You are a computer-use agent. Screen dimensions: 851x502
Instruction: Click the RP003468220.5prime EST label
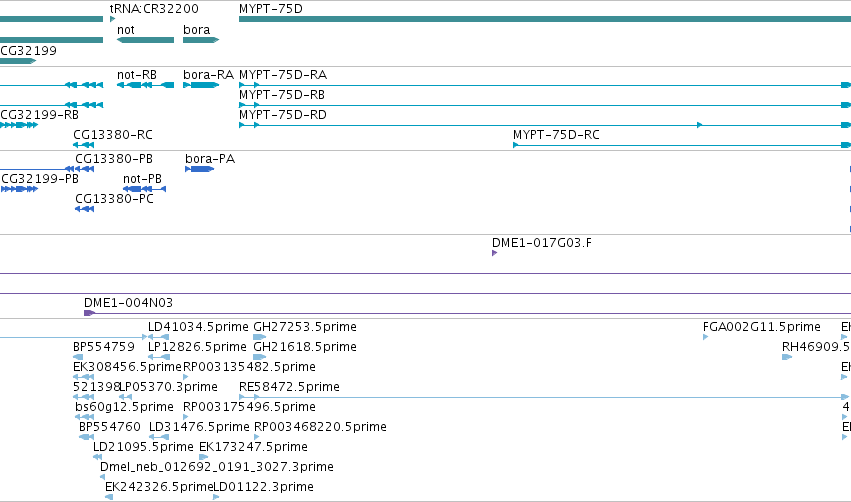[320, 427]
